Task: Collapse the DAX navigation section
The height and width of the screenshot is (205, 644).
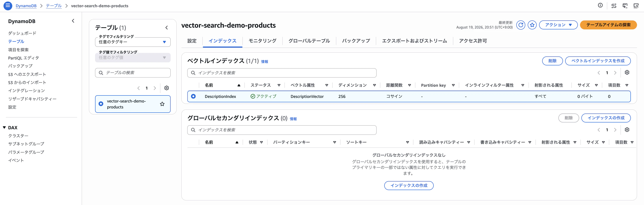Action: 4,128
